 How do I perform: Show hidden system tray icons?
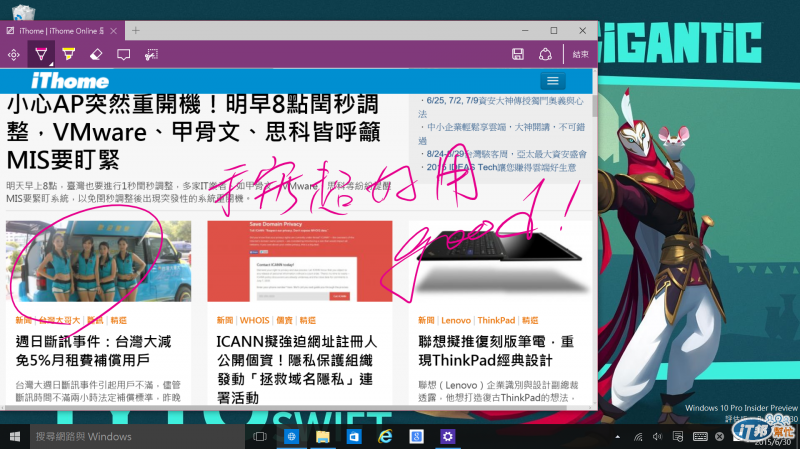point(618,437)
